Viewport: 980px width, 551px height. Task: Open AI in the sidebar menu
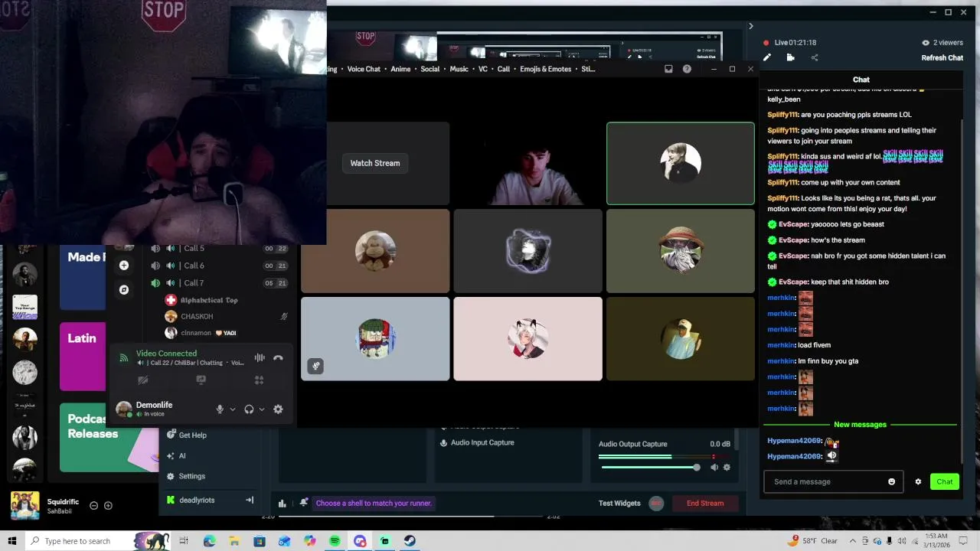[181, 455]
